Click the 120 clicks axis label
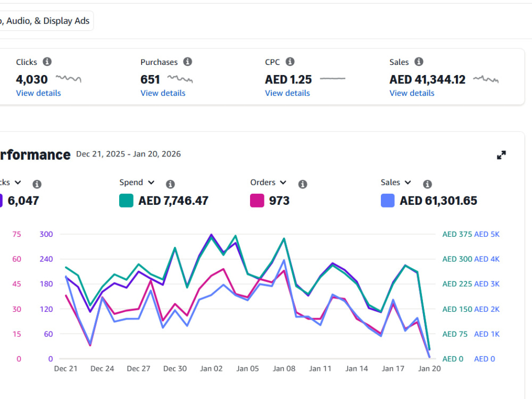The width and height of the screenshot is (532, 399). click(x=46, y=309)
